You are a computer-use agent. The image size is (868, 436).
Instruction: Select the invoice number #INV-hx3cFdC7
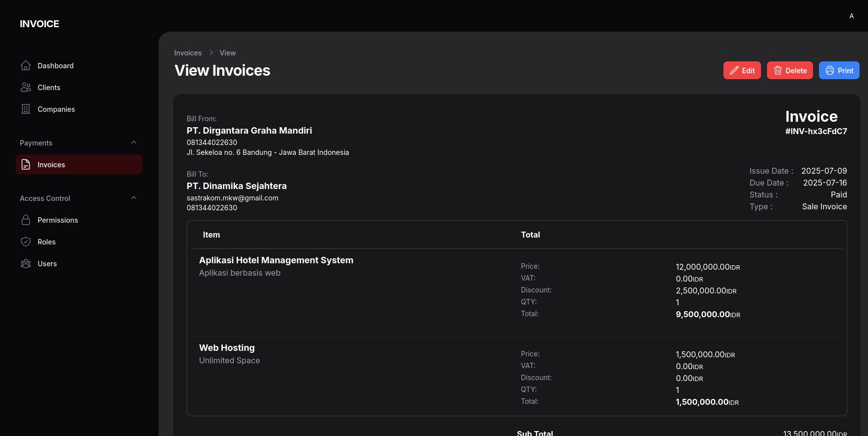click(x=816, y=132)
